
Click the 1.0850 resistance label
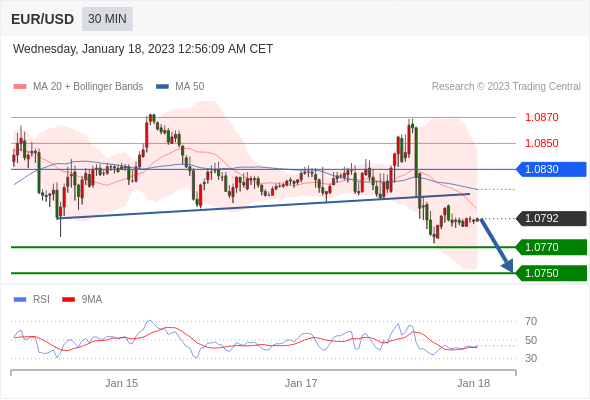pos(541,143)
